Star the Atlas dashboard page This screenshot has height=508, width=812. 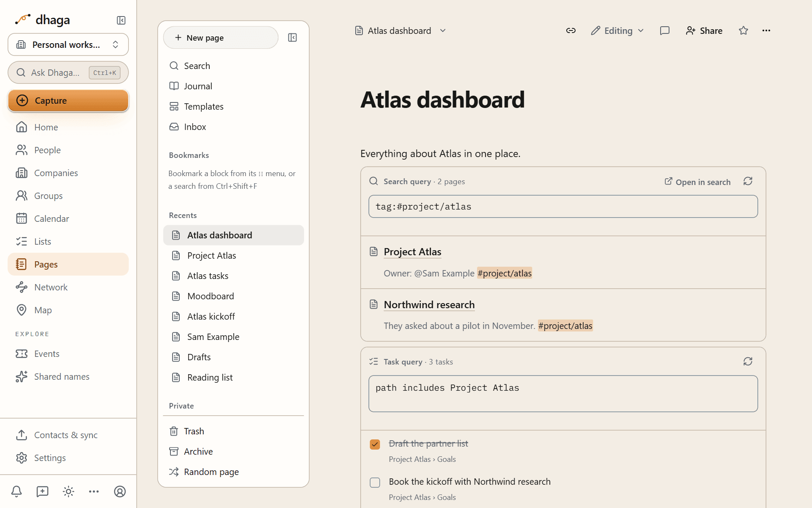click(743, 30)
